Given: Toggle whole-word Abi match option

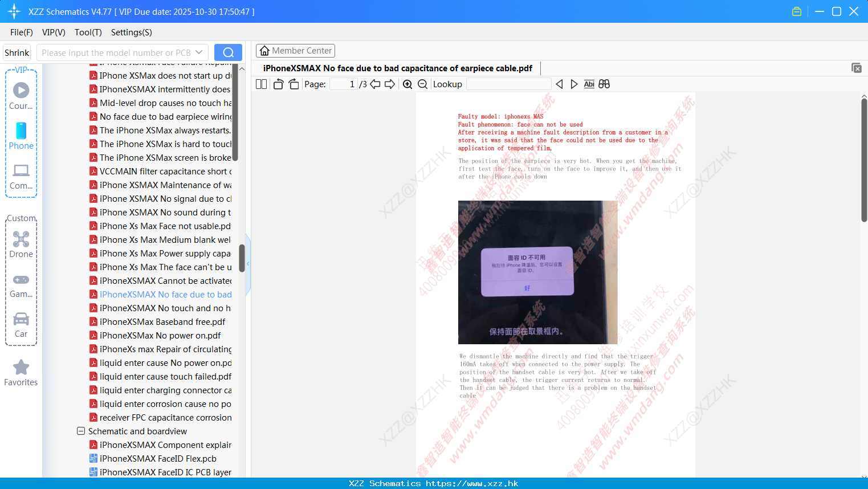Looking at the screenshot, I should (589, 84).
